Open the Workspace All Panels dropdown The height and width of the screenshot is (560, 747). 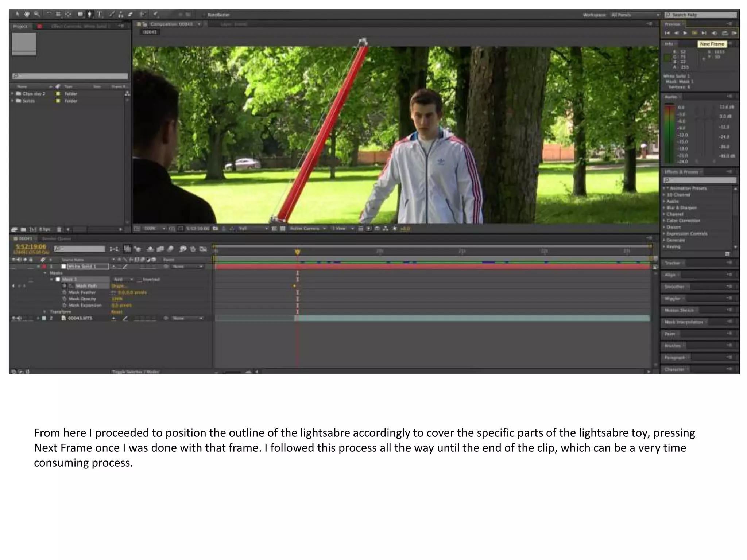coord(635,15)
